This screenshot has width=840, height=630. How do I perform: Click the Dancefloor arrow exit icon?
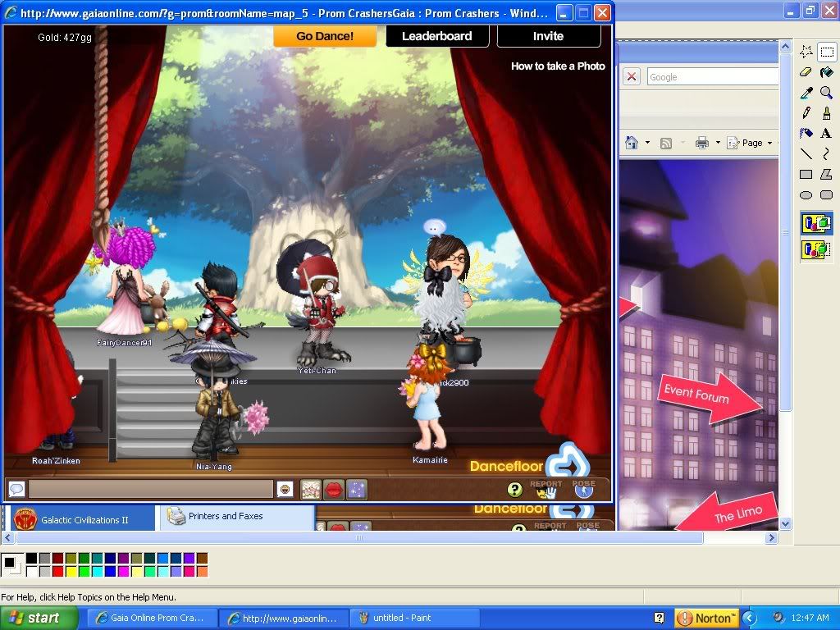pyautogui.click(x=569, y=462)
